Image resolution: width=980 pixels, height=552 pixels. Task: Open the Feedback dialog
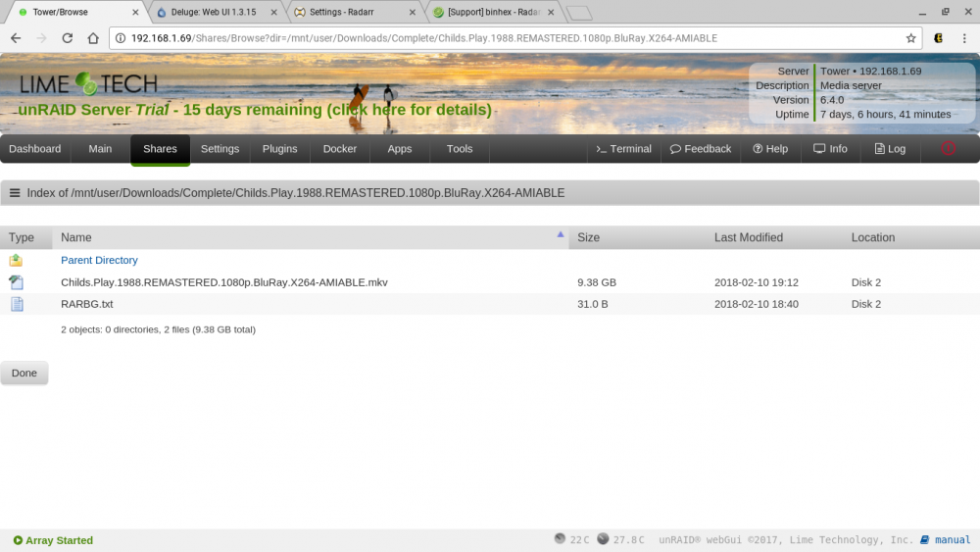coord(701,149)
